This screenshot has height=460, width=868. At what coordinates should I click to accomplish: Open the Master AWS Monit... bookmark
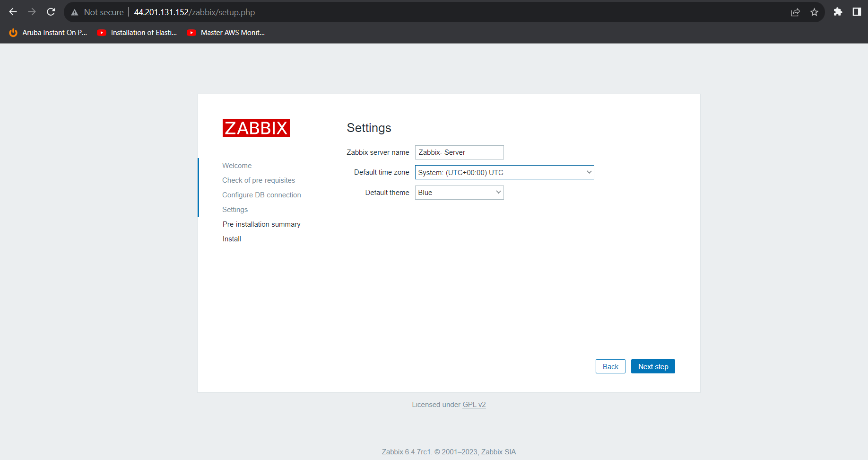point(226,33)
